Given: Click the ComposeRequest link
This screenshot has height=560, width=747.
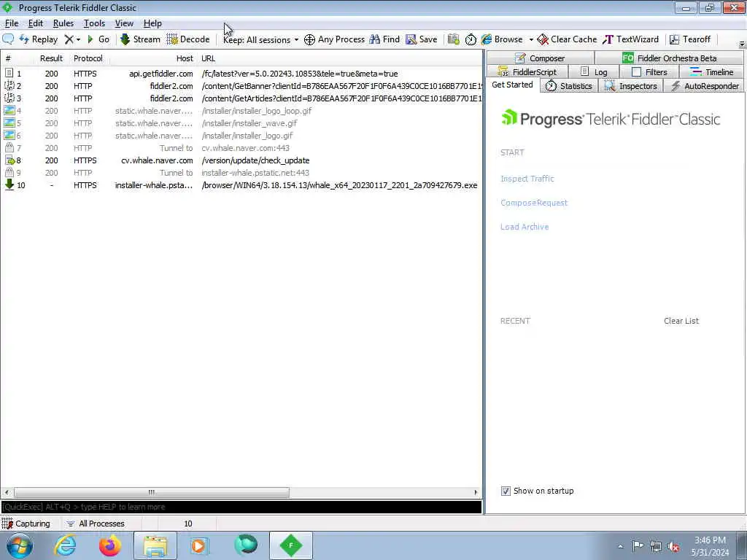Looking at the screenshot, I should pos(533,203).
